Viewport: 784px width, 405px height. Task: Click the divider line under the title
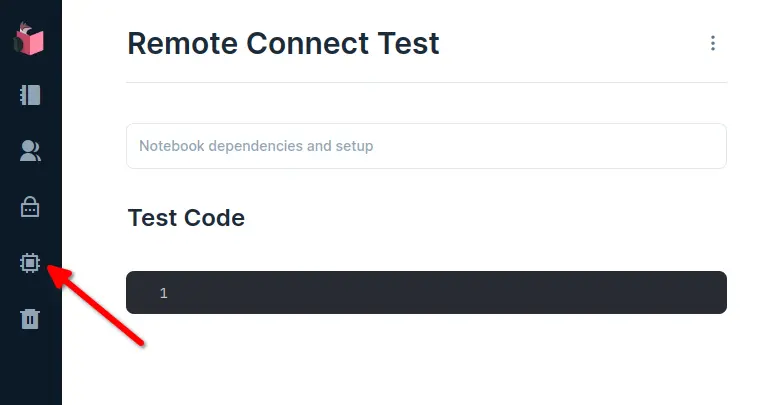pyautogui.click(x=426, y=82)
